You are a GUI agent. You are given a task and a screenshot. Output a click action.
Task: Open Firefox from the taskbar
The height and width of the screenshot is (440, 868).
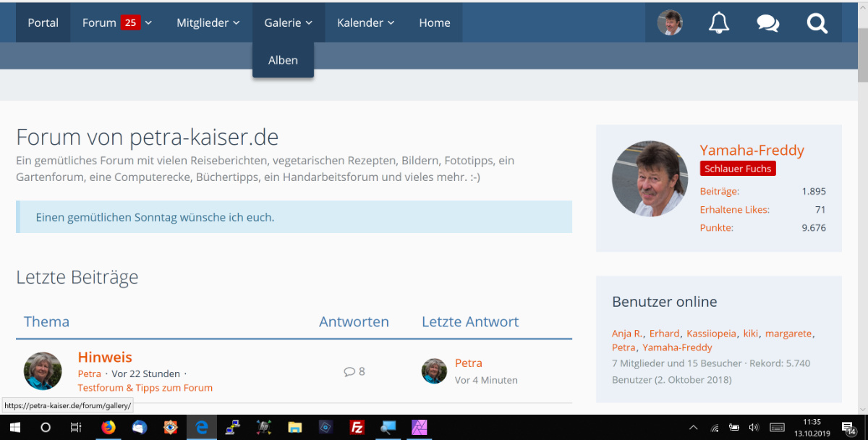(109, 427)
